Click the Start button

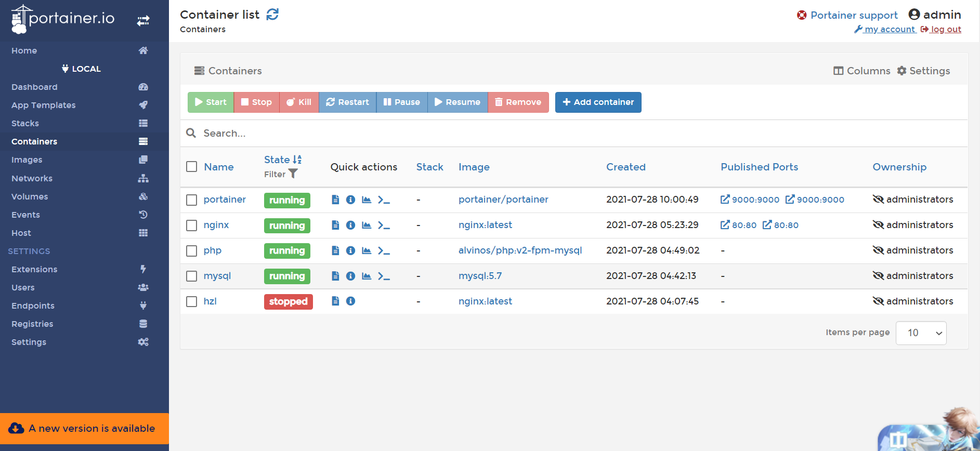pos(211,102)
